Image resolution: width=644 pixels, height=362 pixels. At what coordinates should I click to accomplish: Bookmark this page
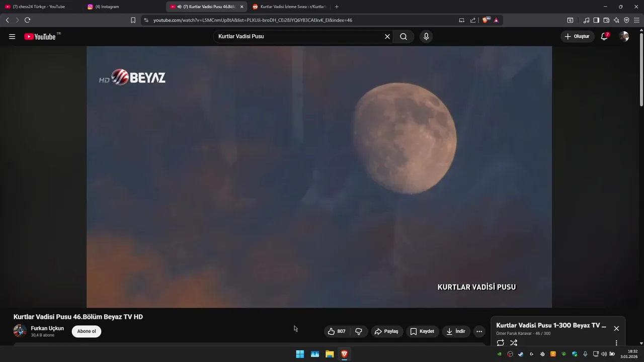[133, 20]
